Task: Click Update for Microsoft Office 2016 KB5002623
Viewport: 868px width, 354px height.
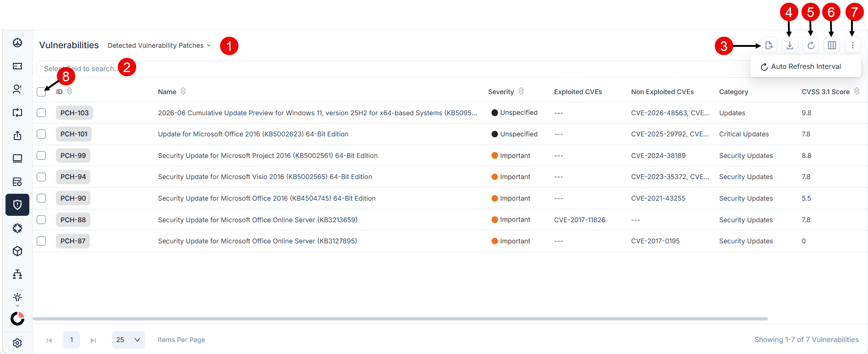Action: pyautogui.click(x=253, y=134)
